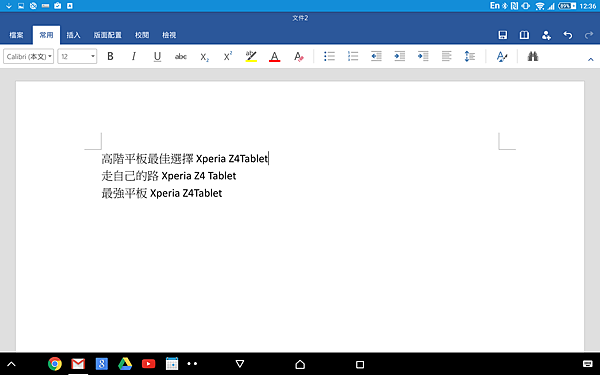The image size is (600, 375).
Task: Apply red font color
Action: [274, 57]
